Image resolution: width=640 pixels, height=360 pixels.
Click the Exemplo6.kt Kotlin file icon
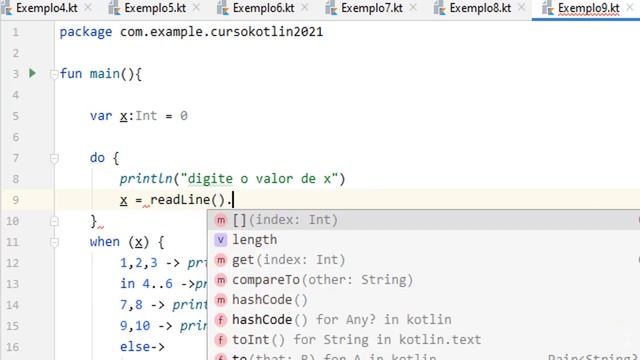point(223,8)
